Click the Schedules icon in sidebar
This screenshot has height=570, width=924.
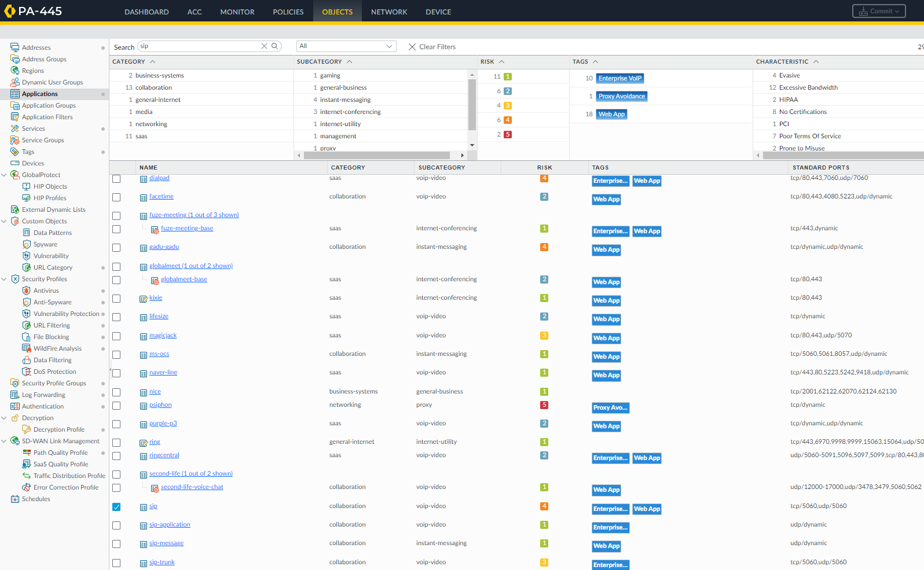[15, 499]
